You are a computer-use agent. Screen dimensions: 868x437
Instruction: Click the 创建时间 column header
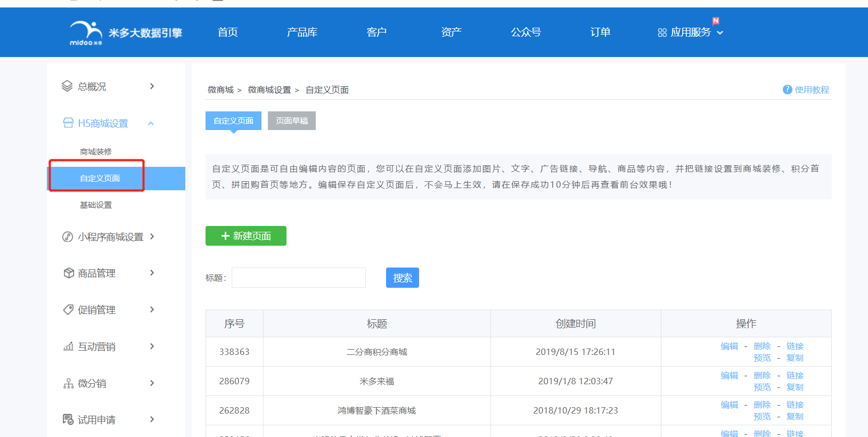(576, 323)
